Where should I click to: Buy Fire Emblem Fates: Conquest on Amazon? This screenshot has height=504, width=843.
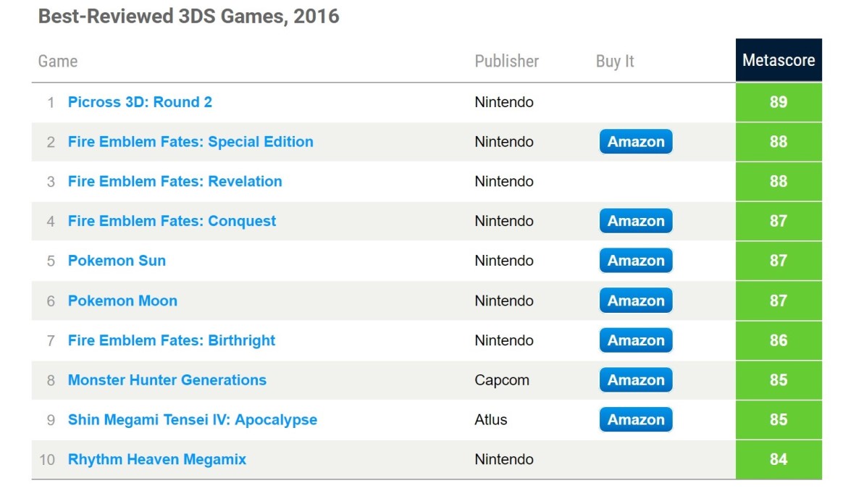(x=635, y=222)
